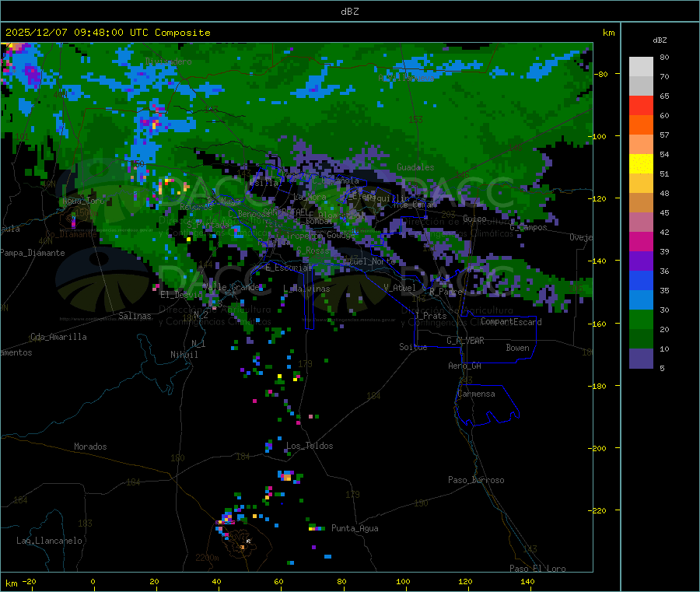Click the dark green 10–20 dBZ swatch
This screenshot has width=700, height=592.
[641, 339]
